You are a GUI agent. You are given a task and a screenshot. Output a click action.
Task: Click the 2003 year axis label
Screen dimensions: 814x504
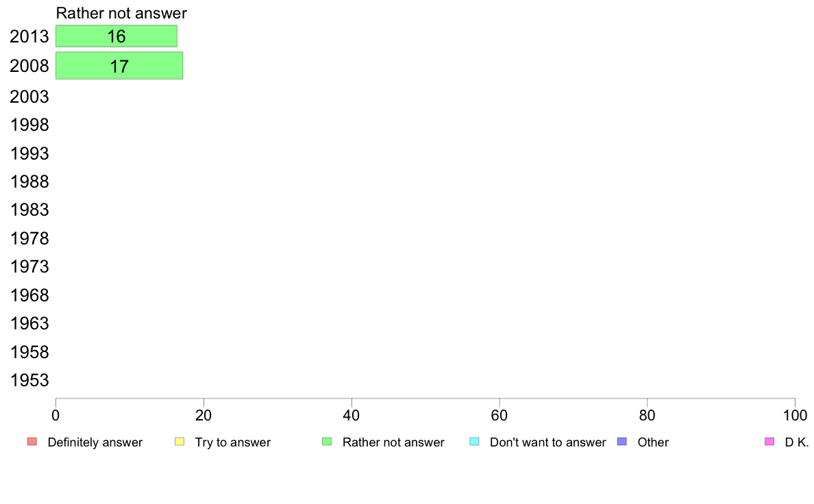(29, 97)
